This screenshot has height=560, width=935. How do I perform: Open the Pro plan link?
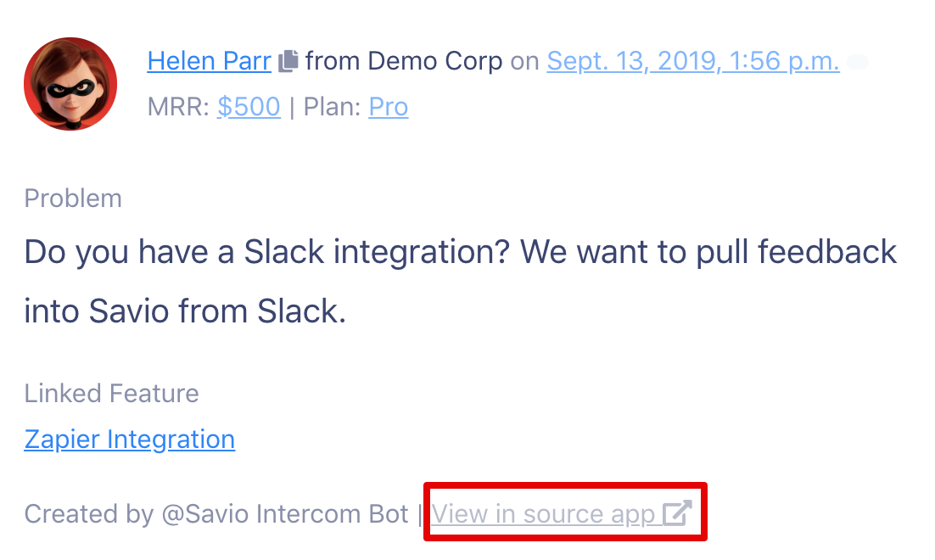[x=389, y=108]
